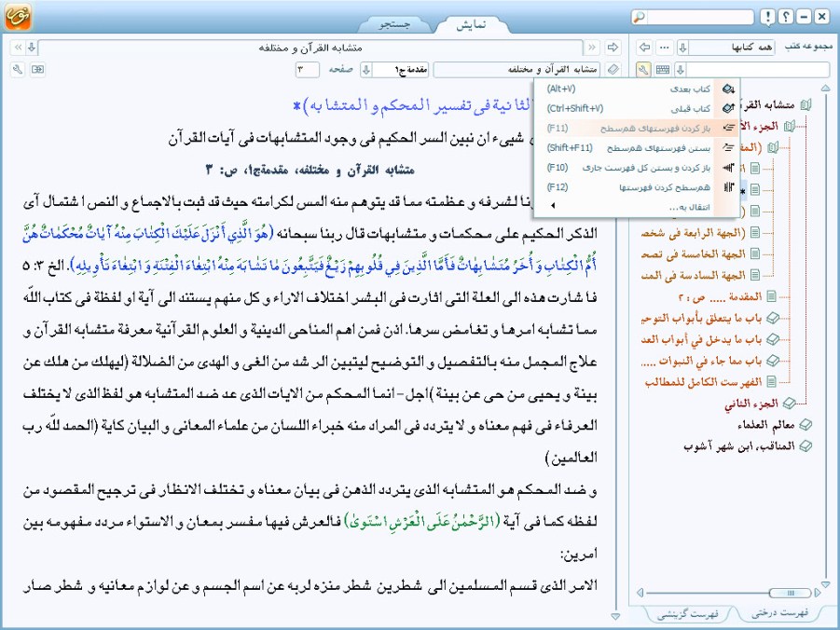Click the sidebar tree scroll-up arrow
The width and height of the screenshot is (840, 630).
click(825, 88)
